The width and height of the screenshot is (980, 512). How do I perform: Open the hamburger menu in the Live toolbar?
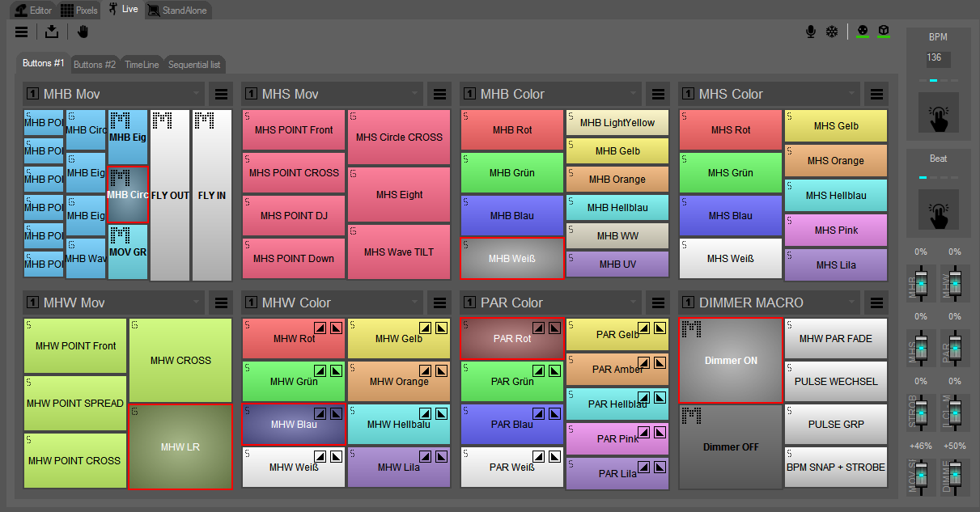[22, 32]
